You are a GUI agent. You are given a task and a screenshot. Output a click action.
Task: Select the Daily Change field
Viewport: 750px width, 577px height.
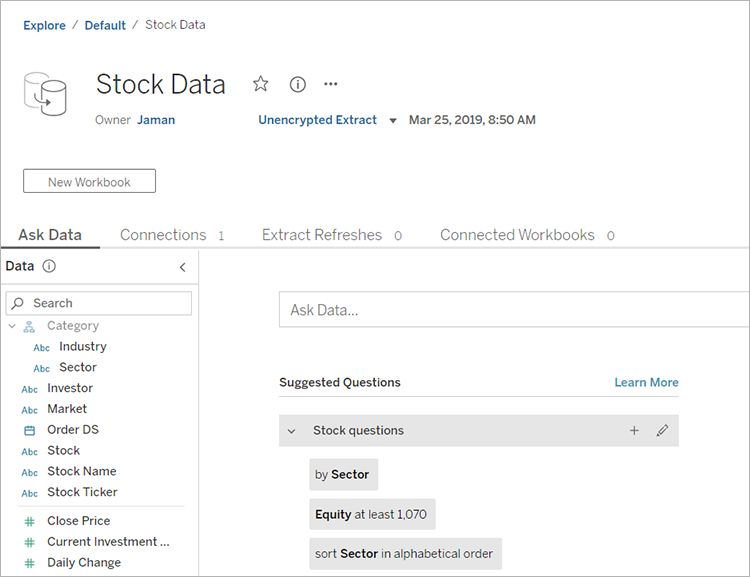pos(84,563)
